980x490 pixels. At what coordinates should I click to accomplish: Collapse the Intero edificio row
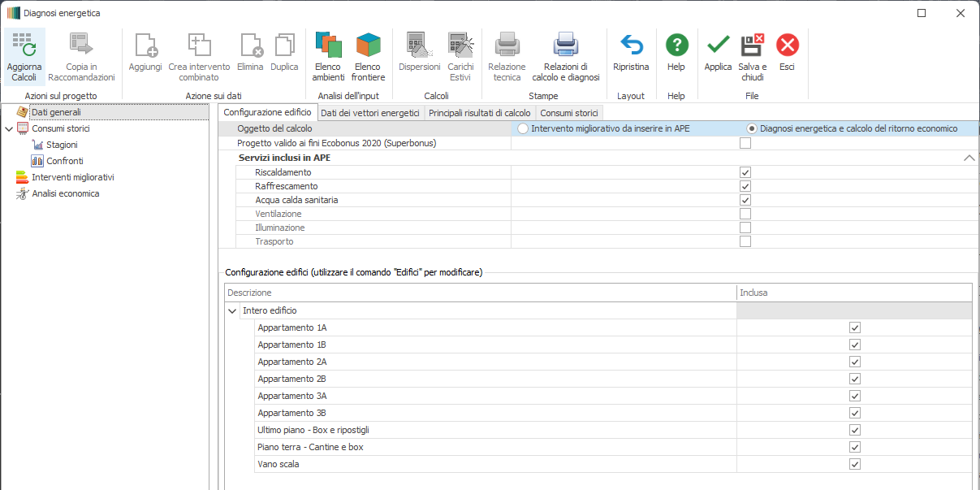point(233,310)
